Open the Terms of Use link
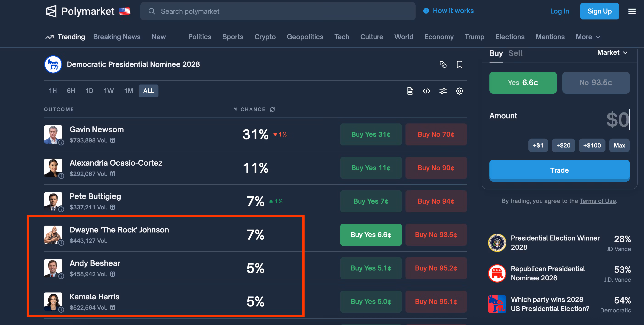Screen dimensions: 644x325 click(x=597, y=201)
